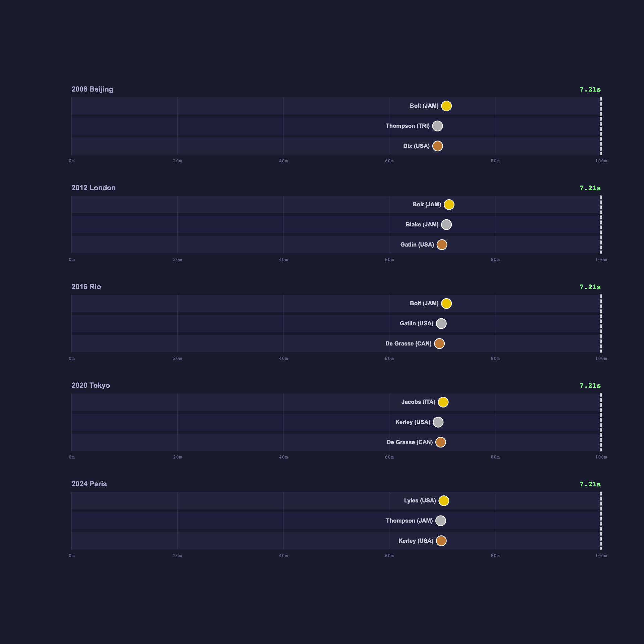The image size is (644, 644).
Task: Select Bolt's gold marker in 2012 London
Action: click(x=449, y=205)
